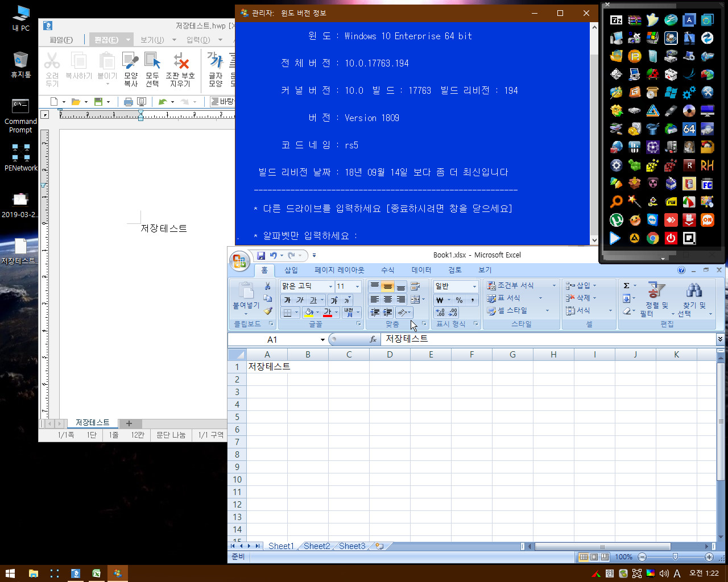Click the Cut scissors icon in Excel clipboard group
The image size is (728, 582).
point(268,286)
